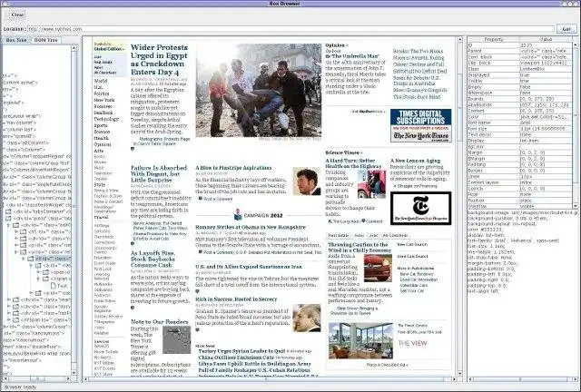581x392 pixels.
Task: Click the Value column header
Action: (x=546, y=39)
